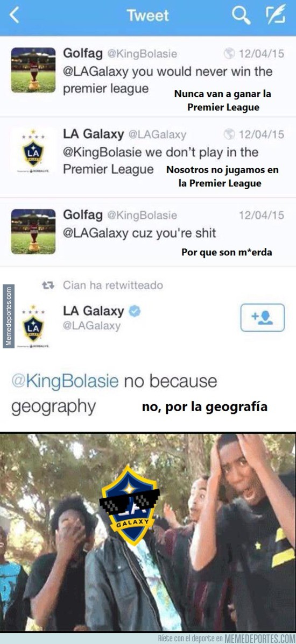Open Golfag's avatar on the third tweet

pos(33,232)
